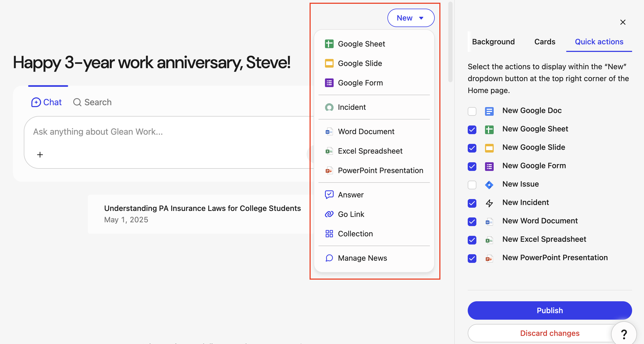Switch to the Cards tab
The image size is (644, 344).
coord(545,42)
